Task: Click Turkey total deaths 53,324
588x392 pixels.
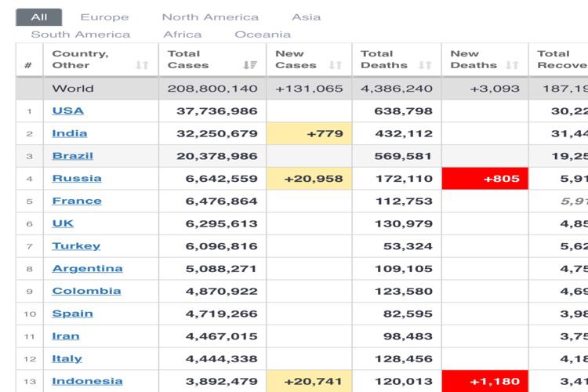Action: [408, 246]
